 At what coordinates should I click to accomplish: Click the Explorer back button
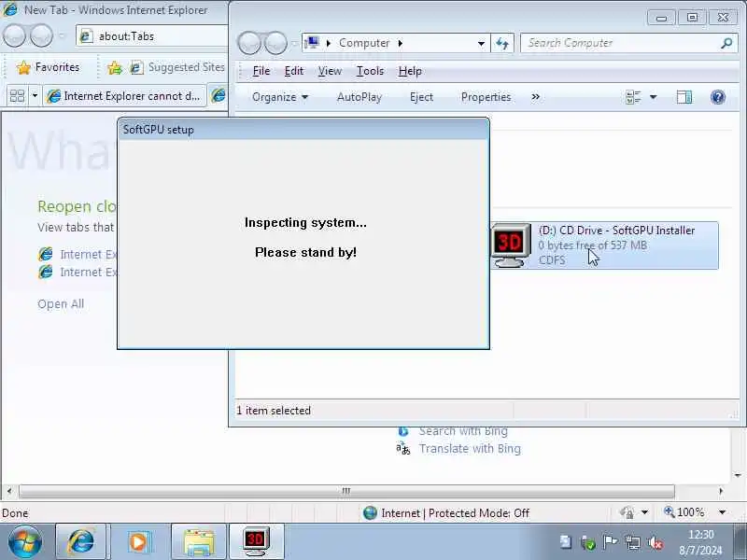click(249, 43)
